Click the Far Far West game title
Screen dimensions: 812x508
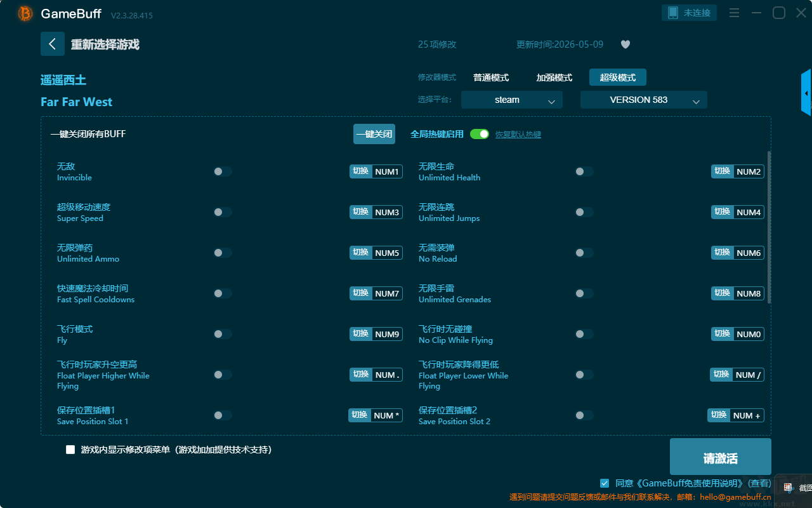(x=76, y=102)
